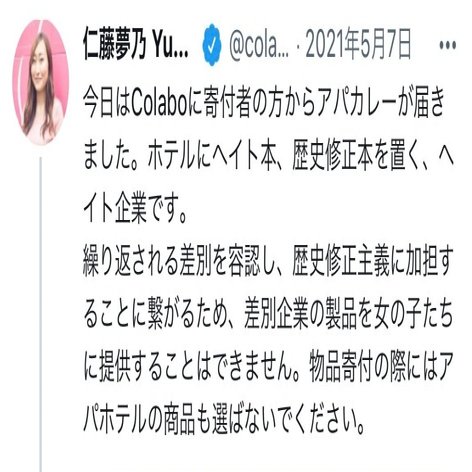Open the three-dot more options menu
Screen dimensions: 472x472
[448, 45]
